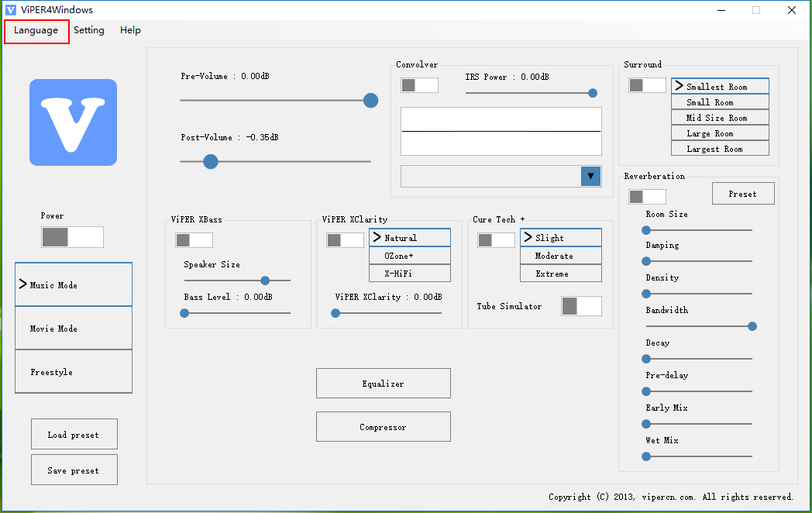
Task: Turn on the Tube Simulator switch
Action: pos(581,306)
